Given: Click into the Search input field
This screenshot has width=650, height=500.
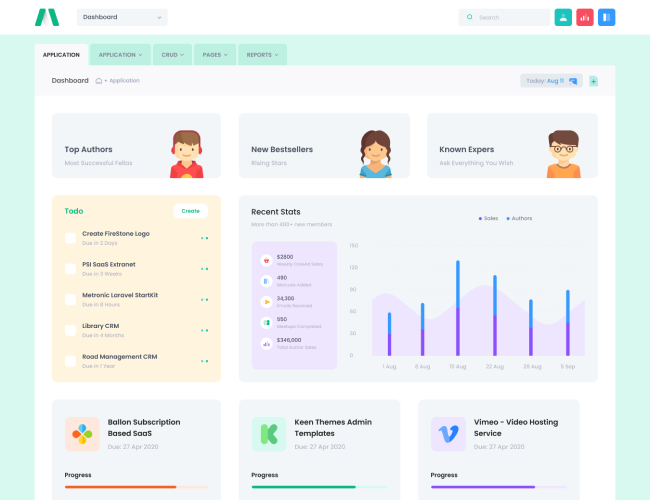Looking at the screenshot, I should click(510, 17).
